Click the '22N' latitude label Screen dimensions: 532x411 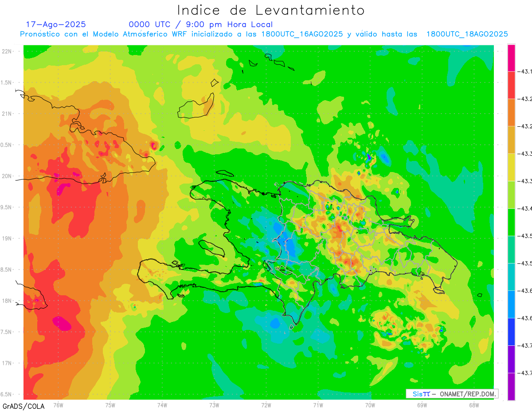click(x=7, y=51)
